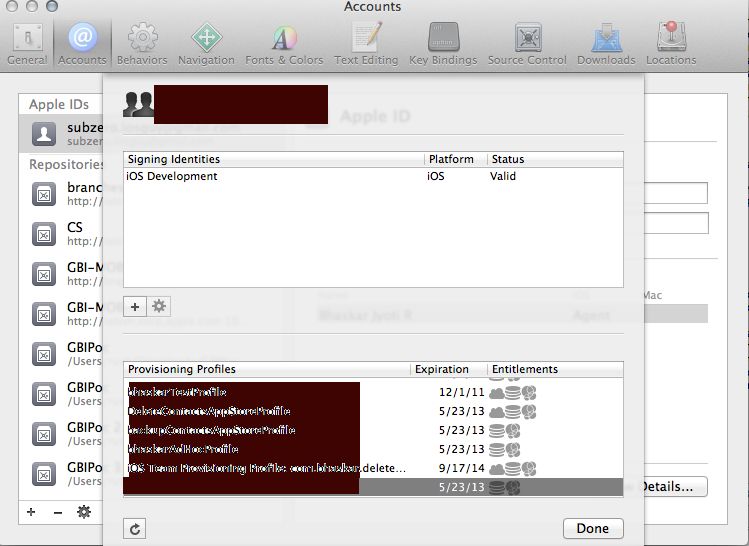Click the Done button
This screenshot has height=546, width=749.
pos(593,528)
